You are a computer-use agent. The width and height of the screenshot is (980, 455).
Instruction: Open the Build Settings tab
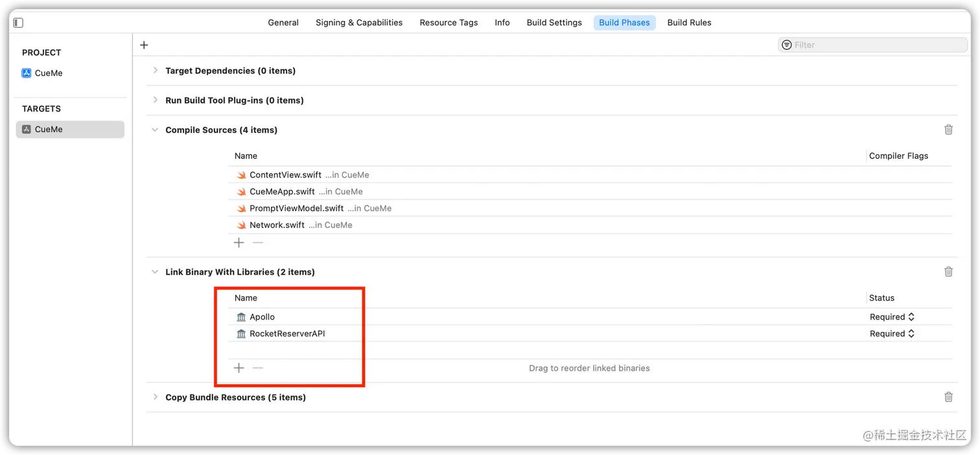pyautogui.click(x=554, y=23)
